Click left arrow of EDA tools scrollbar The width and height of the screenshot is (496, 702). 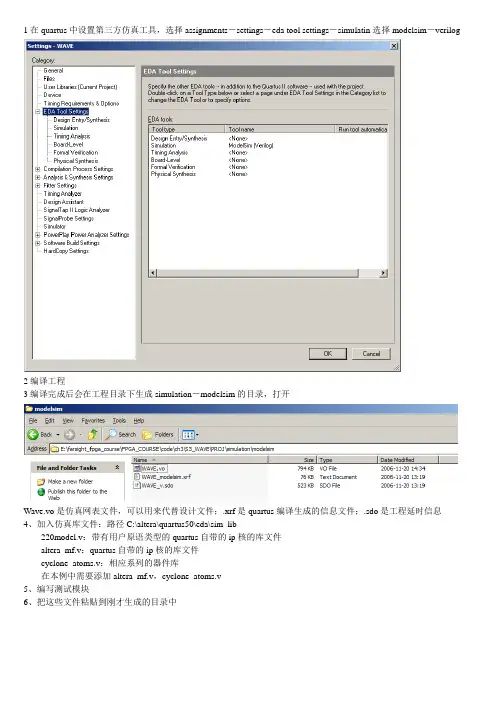coord(153,273)
